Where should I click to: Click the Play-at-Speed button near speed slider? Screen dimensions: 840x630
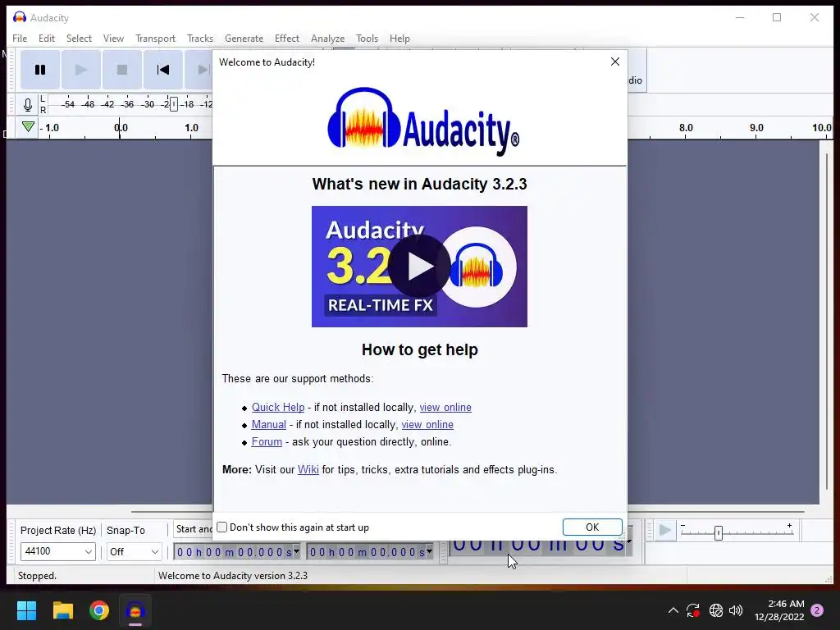664,531
